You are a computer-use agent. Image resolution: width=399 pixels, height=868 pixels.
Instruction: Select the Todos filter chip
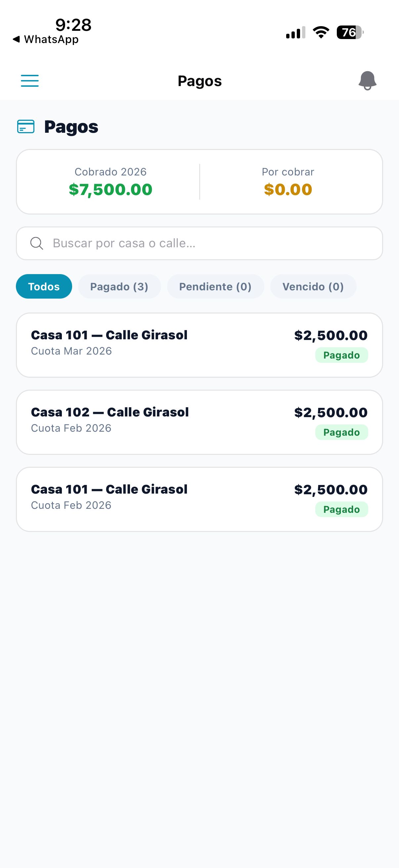coord(44,286)
